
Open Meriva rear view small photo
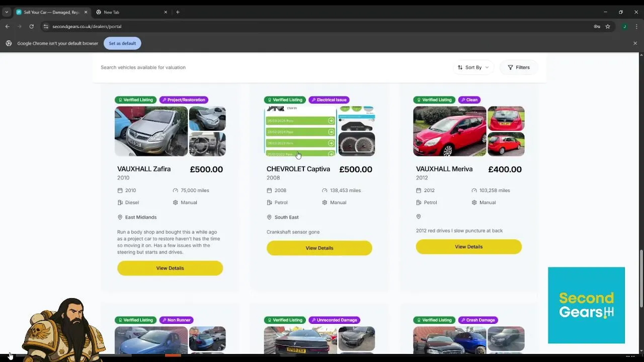point(506,119)
